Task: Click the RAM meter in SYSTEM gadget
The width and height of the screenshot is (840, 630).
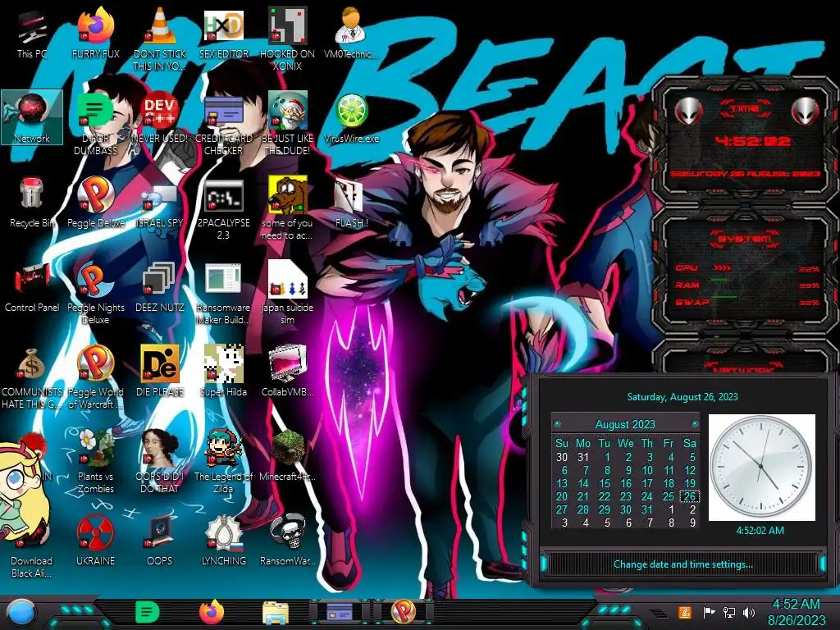Action: tap(746, 285)
